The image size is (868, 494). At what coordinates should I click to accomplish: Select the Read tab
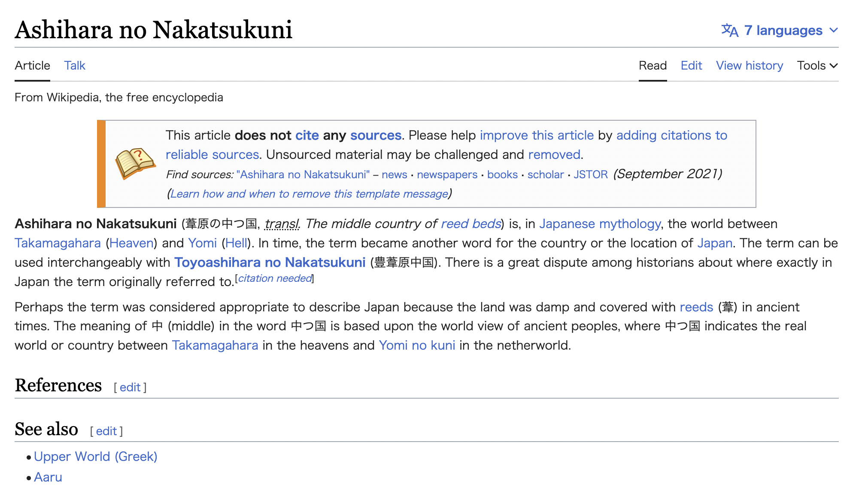653,66
